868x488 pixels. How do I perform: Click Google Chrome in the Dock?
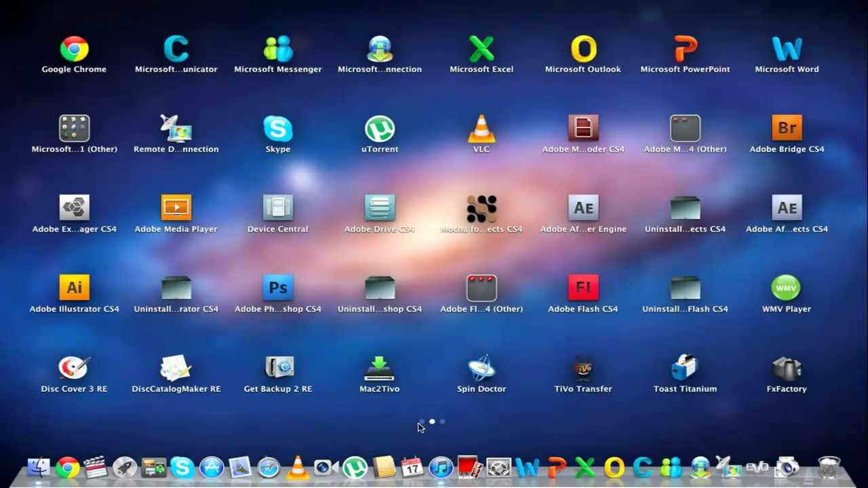(x=67, y=468)
